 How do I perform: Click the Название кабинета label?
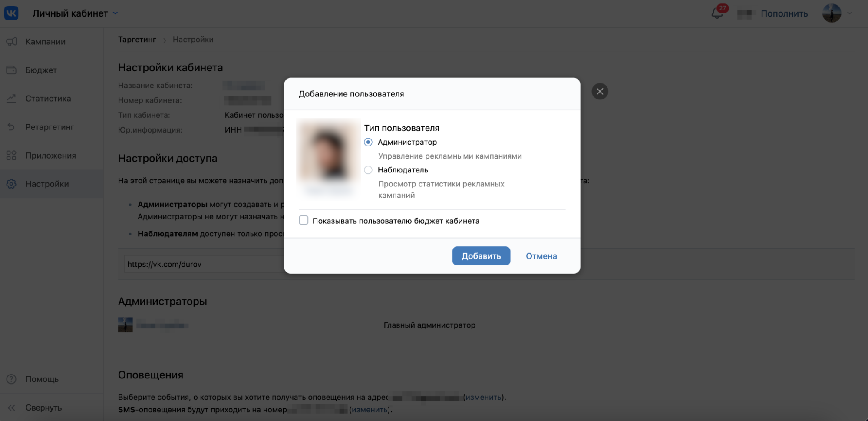point(155,86)
